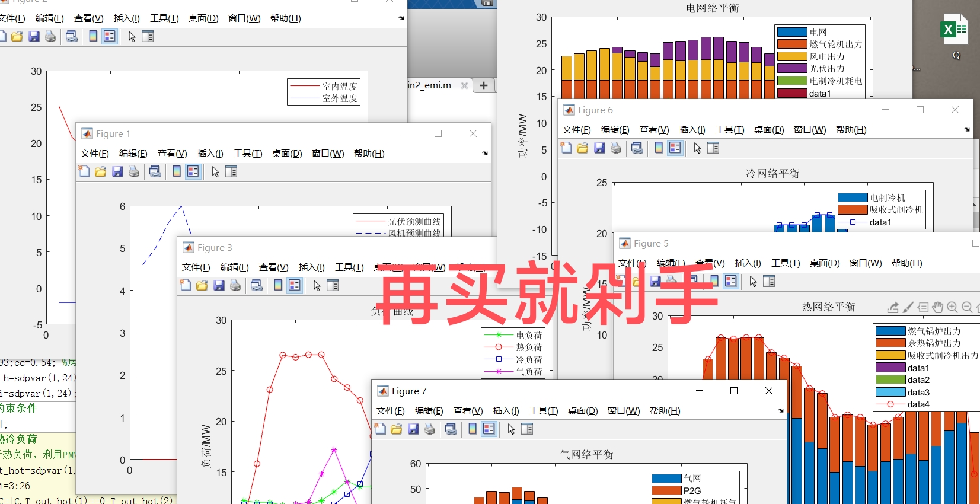The width and height of the screenshot is (980, 504).
Task: Click New Figure icon in Figure 7 toolbar
Action: point(380,429)
